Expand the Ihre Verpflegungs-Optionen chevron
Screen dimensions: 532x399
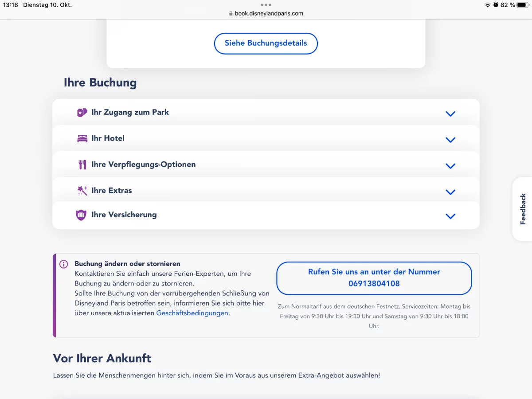coord(450,166)
